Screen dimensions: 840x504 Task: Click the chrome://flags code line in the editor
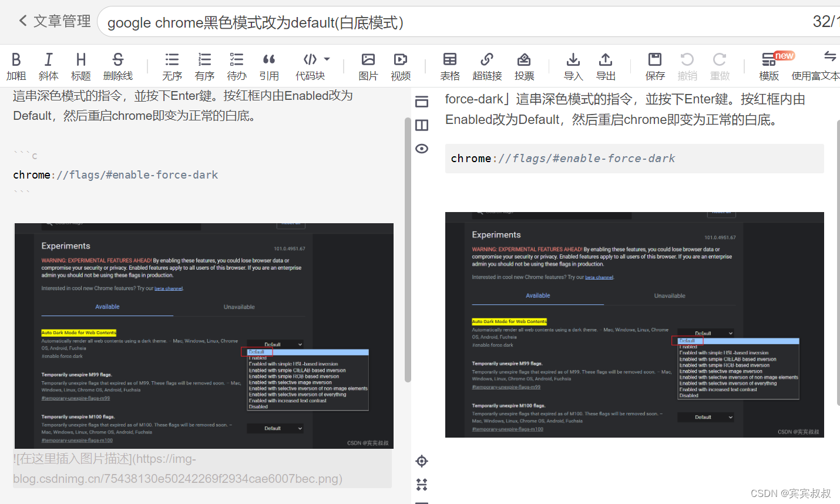(x=116, y=174)
